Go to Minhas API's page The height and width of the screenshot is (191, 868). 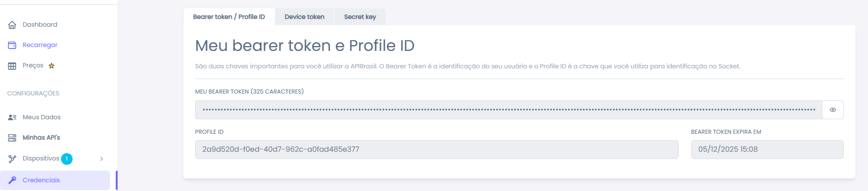pyautogui.click(x=41, y=138)
